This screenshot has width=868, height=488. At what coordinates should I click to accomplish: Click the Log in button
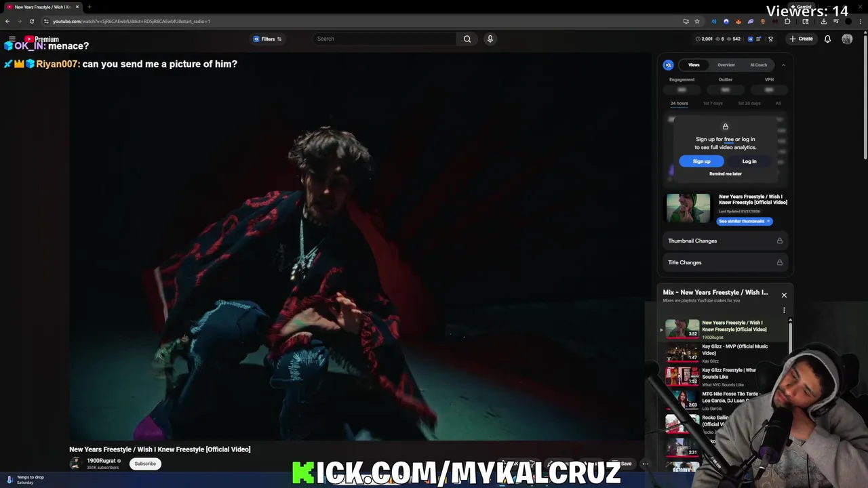pyautogui.click(x=749, y=161)
